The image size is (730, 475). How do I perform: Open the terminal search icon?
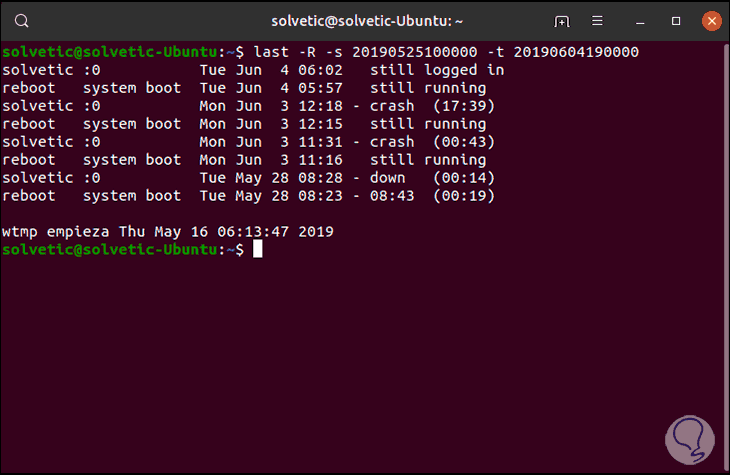coord(23,20)
